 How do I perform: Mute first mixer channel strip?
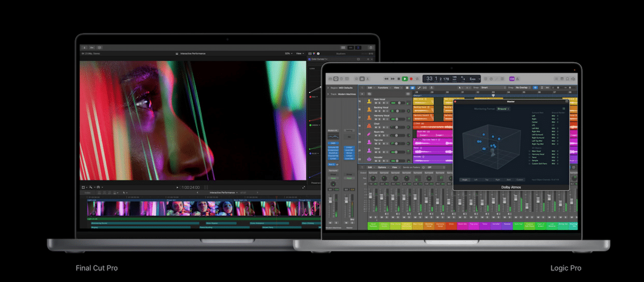(370, 217)
